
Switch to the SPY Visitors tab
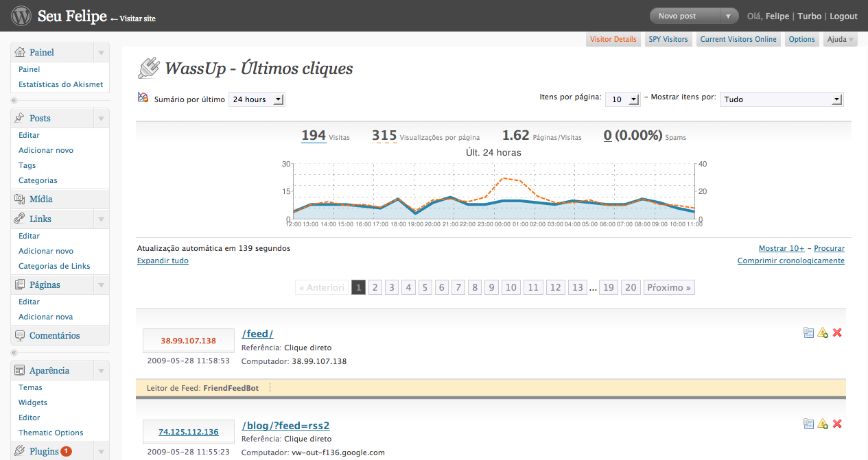tap(668, 39)
